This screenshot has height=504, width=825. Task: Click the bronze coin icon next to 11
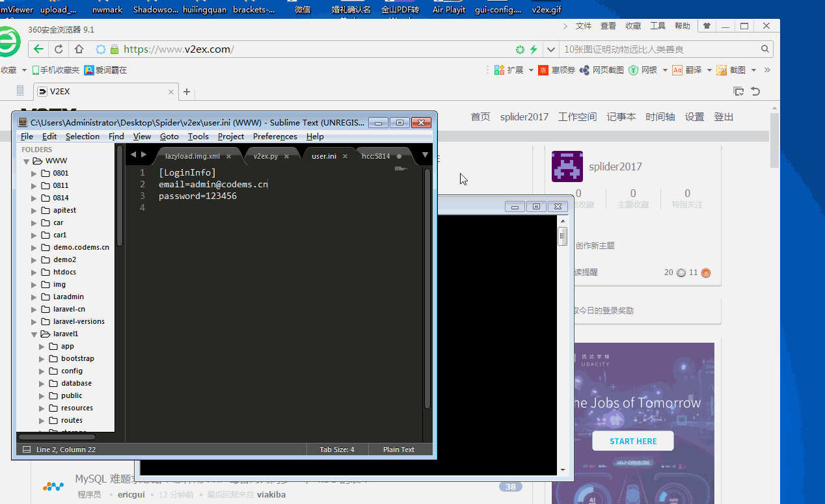click(x=706, y=273)
